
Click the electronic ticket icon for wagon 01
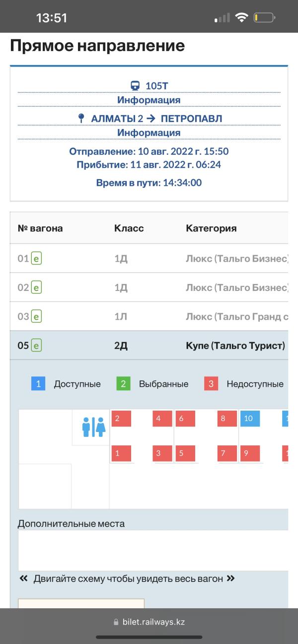[36, 258]
